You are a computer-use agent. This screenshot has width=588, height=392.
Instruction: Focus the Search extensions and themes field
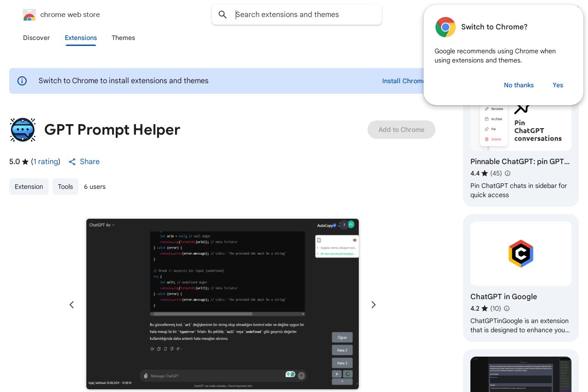click(x=297, y=15)
